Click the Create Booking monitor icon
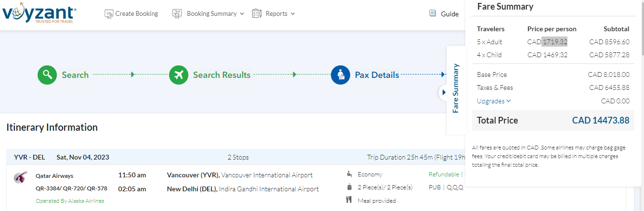This screenshot has height=211, width=644. 109,14
